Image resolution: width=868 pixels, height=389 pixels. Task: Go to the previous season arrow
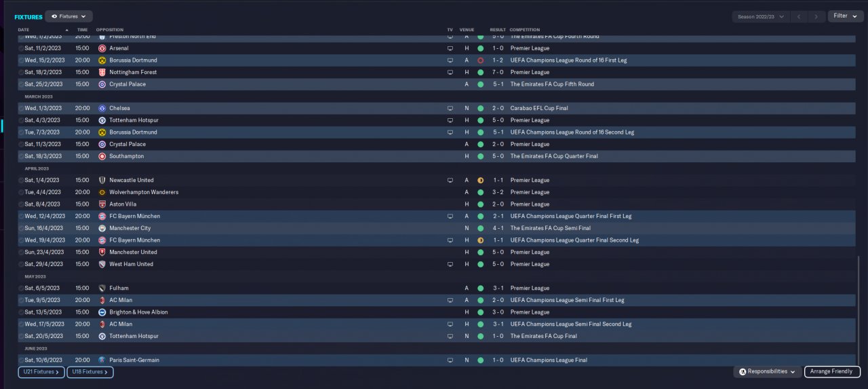(800, 16)
